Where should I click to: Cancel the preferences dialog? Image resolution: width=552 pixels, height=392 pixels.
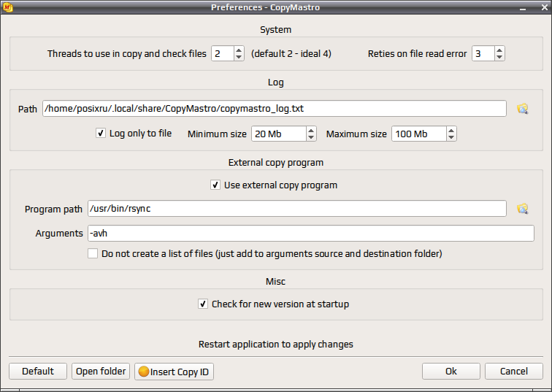[513, 372]
